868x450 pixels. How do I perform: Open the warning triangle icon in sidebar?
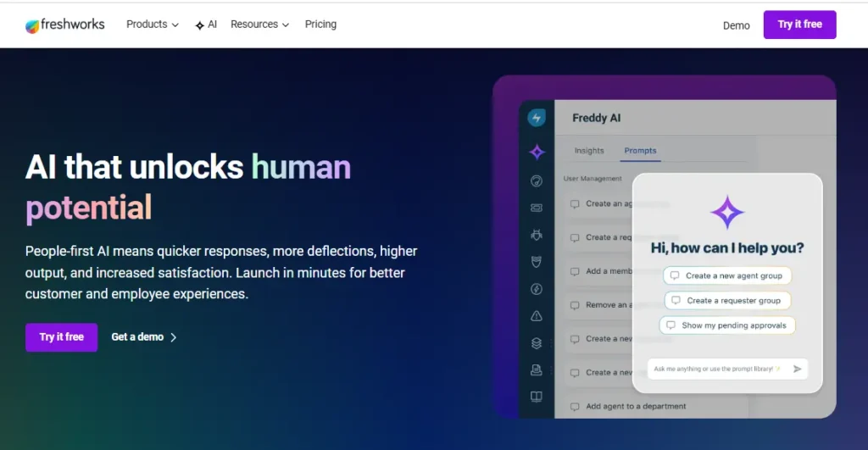537,316
